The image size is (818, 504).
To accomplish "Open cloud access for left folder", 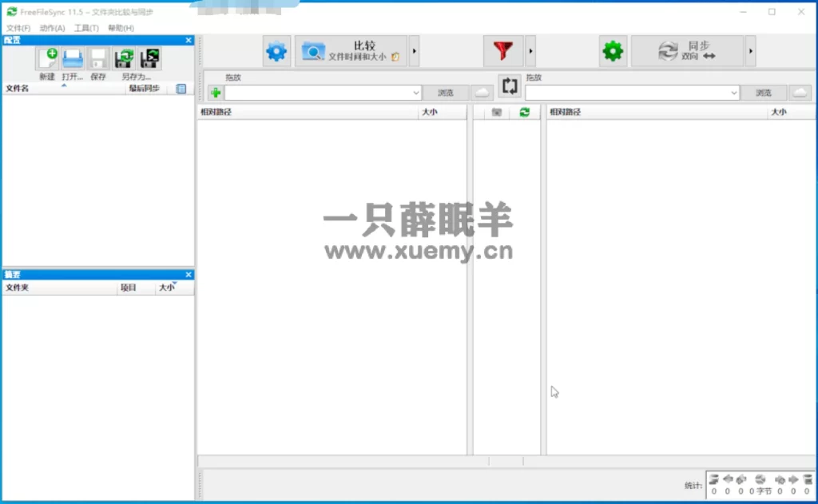I will [482, 93].
